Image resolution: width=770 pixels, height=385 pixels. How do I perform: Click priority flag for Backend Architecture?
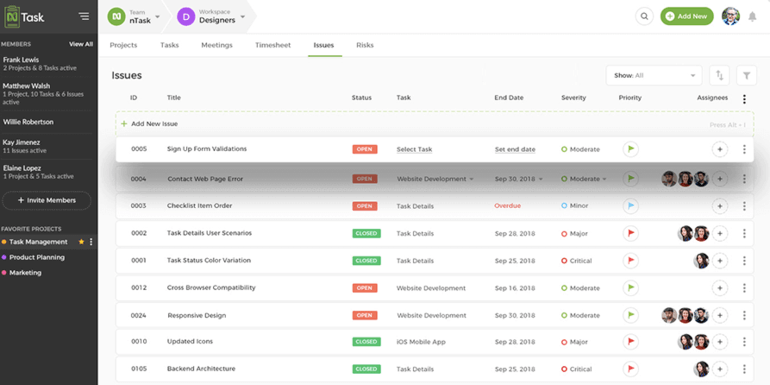point(631,369)
